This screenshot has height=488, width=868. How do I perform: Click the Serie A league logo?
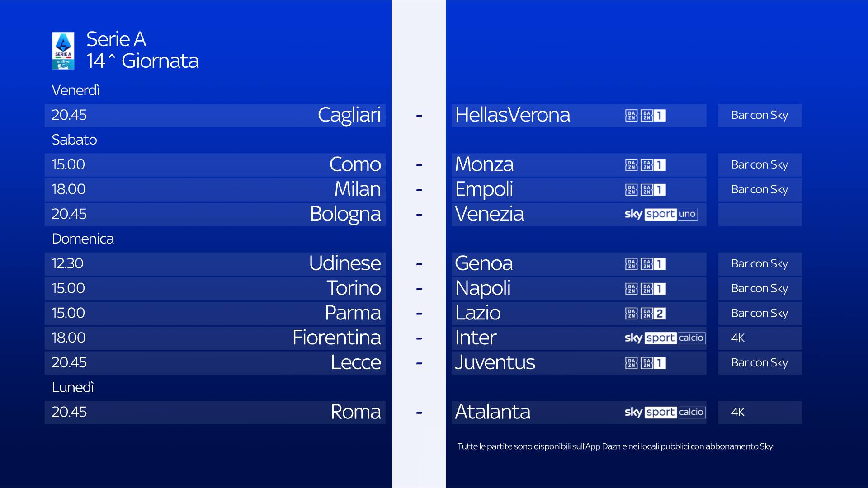pyautogui.click(x=63, y=51)
